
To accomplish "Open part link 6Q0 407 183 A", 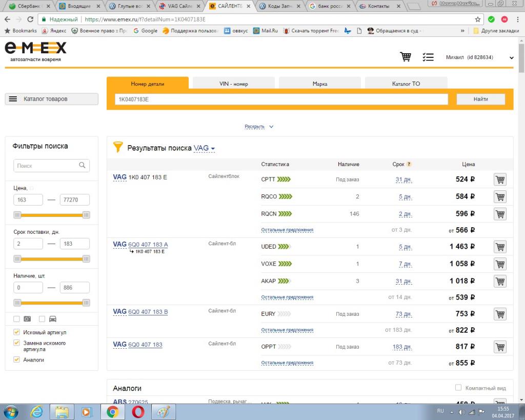I will coord(148,245).
